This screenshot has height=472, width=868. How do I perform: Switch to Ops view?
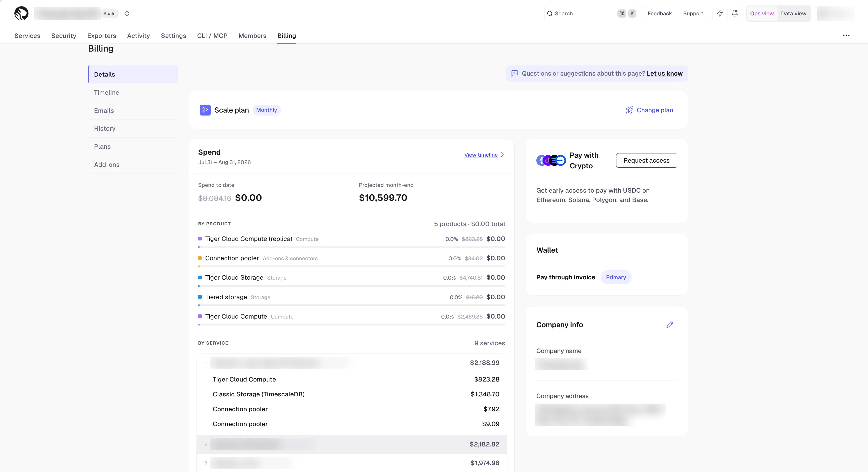pos(761,13)
